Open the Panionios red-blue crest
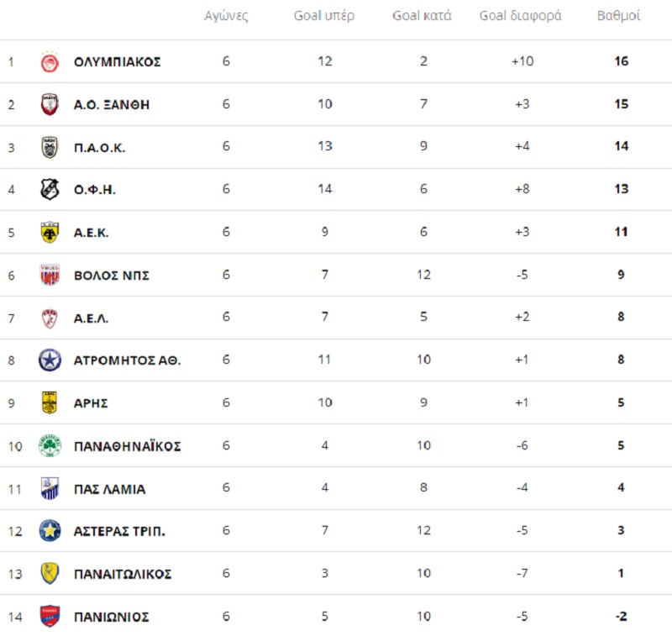Screen dimensions: 672x636 coord(50,617)
